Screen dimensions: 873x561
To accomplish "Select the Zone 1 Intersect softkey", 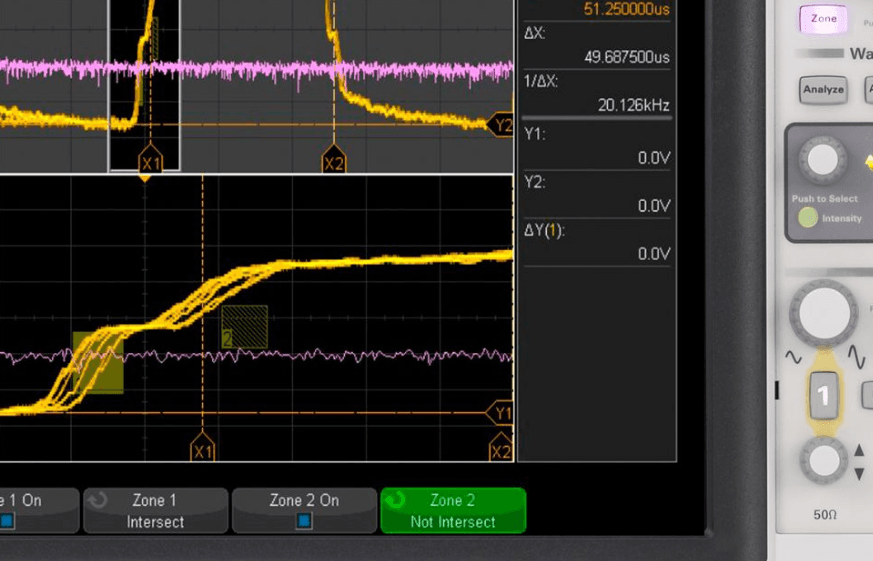I will click(x=155, y=510).
